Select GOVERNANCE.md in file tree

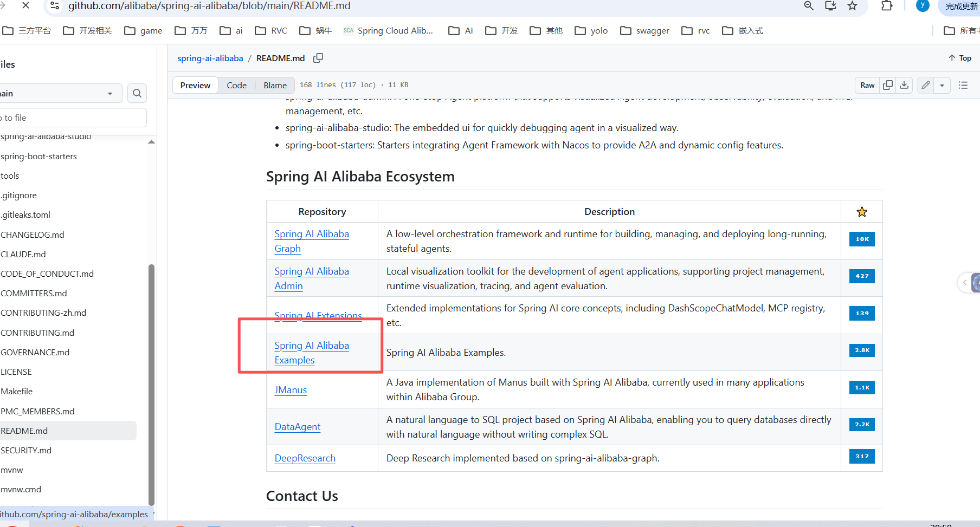35,352
